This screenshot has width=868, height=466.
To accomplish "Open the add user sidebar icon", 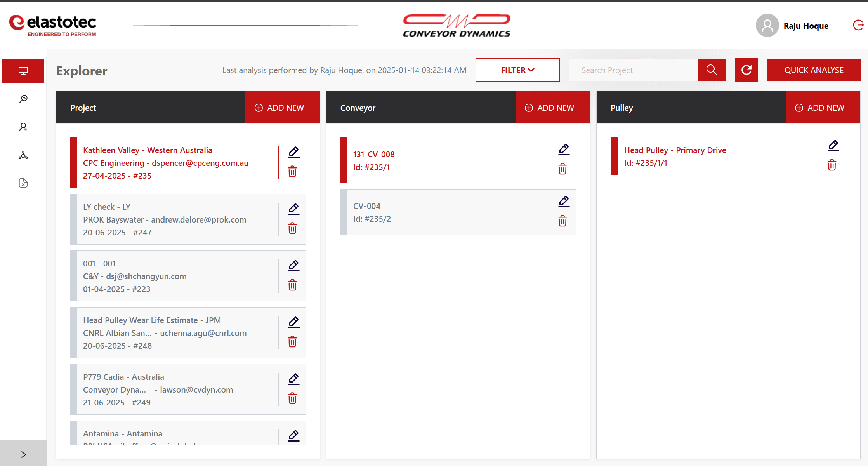I will (23, 127).
